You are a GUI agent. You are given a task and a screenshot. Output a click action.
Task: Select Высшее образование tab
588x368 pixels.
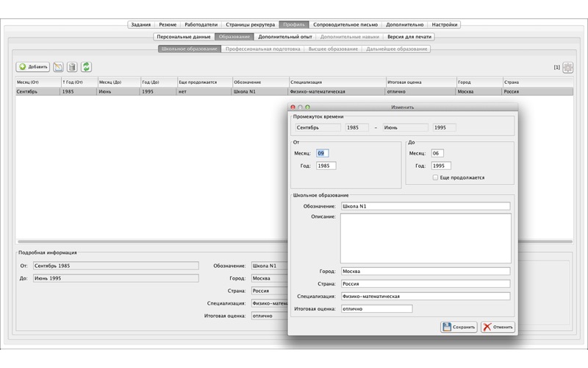coord(333,49)
